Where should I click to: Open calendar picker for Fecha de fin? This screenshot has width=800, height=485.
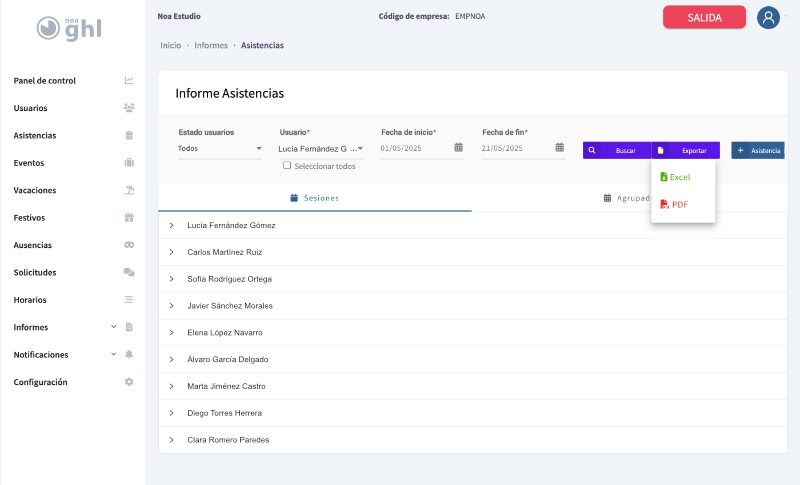click(x=560, y=148)
